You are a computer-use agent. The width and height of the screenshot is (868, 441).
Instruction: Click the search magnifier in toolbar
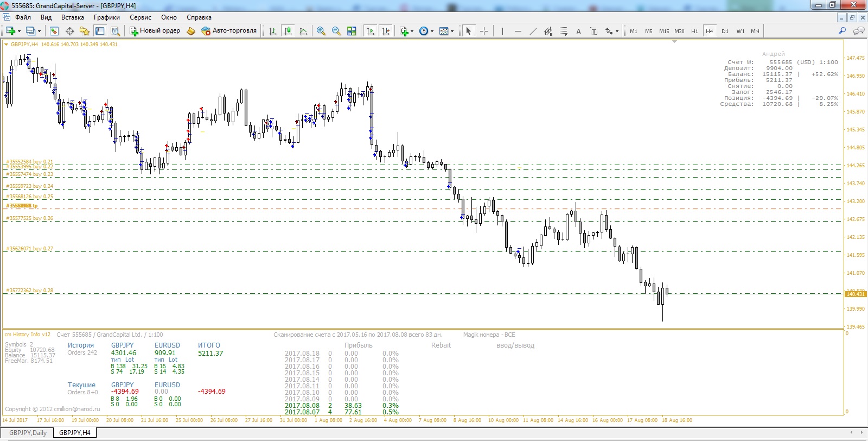[842, 31]
